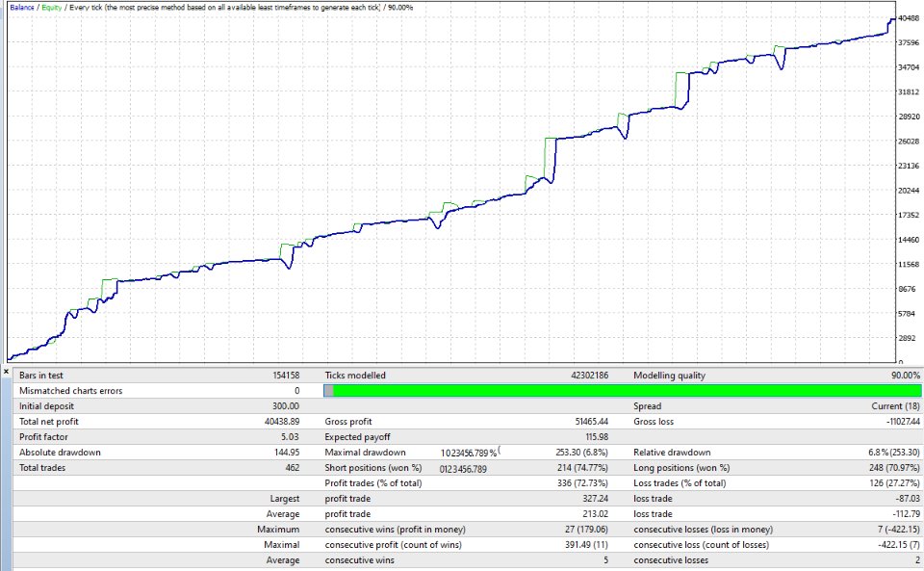Click the consecutive loss (count of losses) label
924x571 pixels.
[702, 544]
